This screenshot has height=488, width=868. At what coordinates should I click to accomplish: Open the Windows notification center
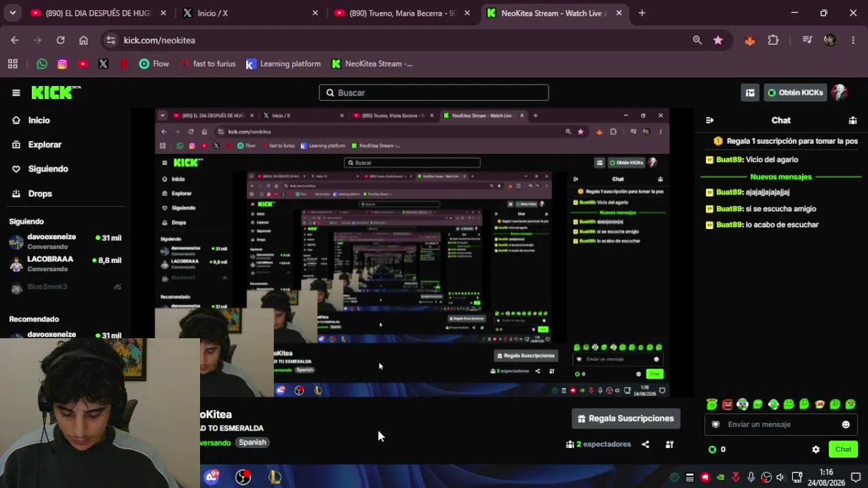pyautogui.click(x=856, y=477)
